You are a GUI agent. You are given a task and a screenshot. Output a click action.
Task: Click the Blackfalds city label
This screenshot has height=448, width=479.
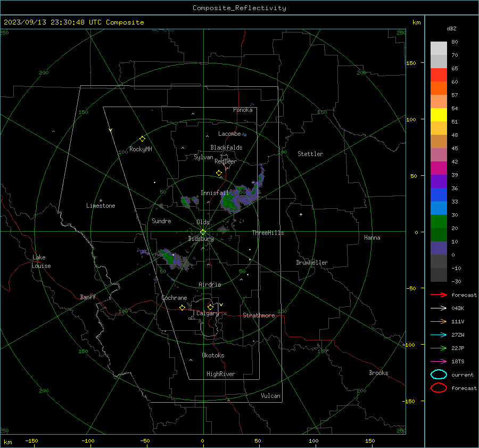226,148
